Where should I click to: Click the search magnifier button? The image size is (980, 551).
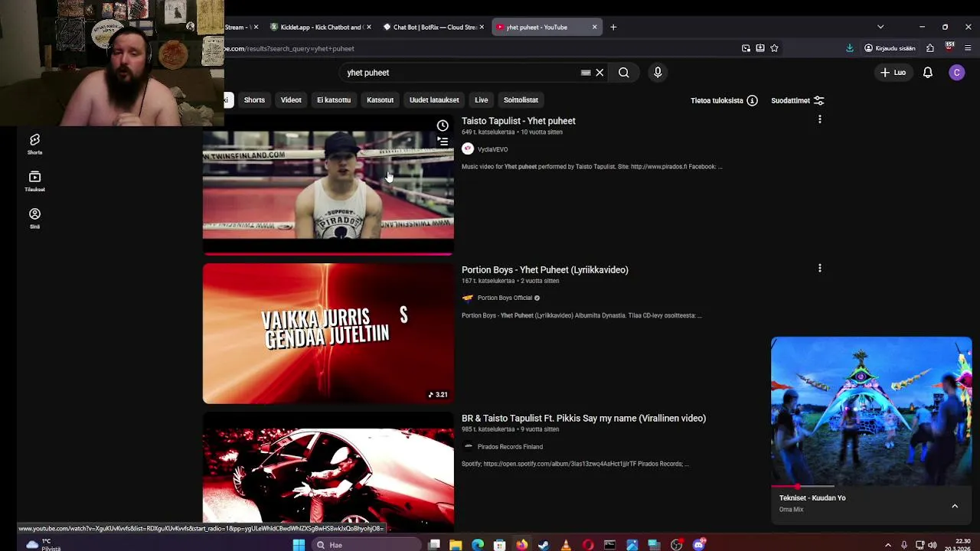624,73
